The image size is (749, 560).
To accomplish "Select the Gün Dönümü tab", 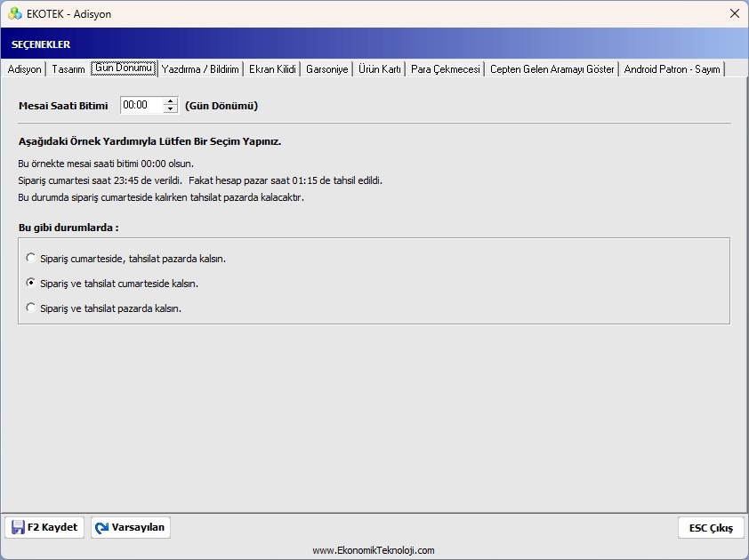I will point(124,68).
